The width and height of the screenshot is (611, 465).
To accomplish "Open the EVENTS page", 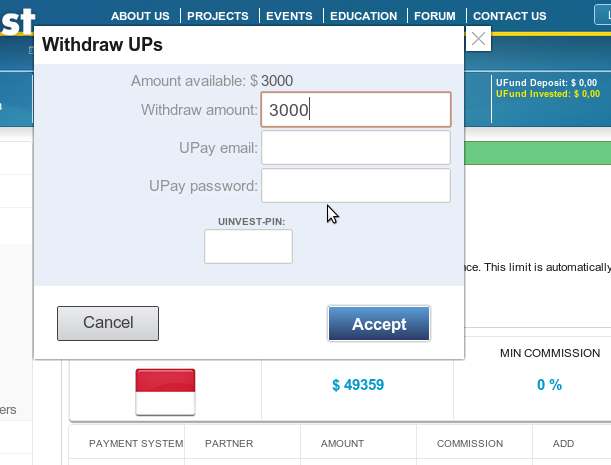I will pos(289,16).
